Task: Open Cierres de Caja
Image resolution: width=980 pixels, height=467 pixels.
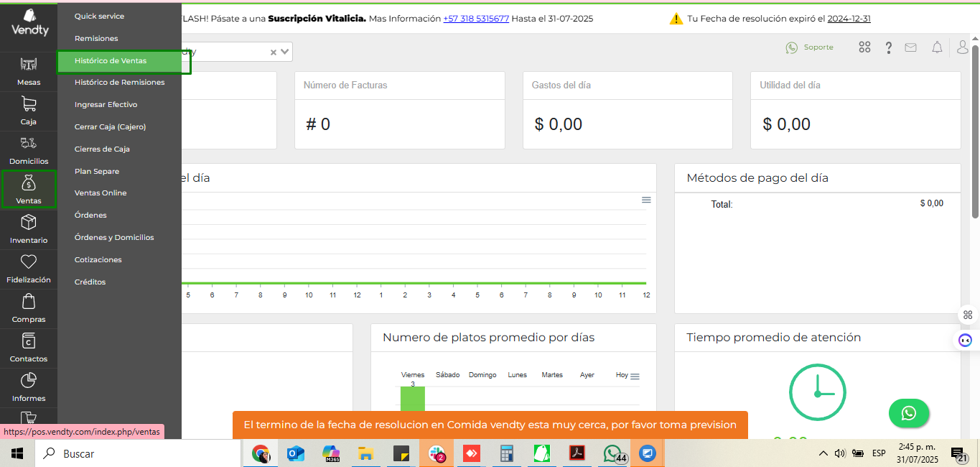Action: 102,149
